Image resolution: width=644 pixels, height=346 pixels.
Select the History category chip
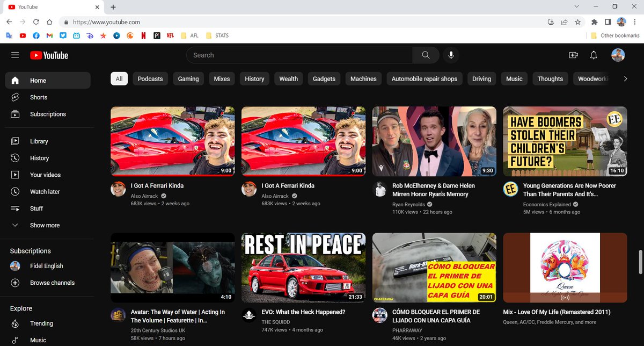point(254,78)
